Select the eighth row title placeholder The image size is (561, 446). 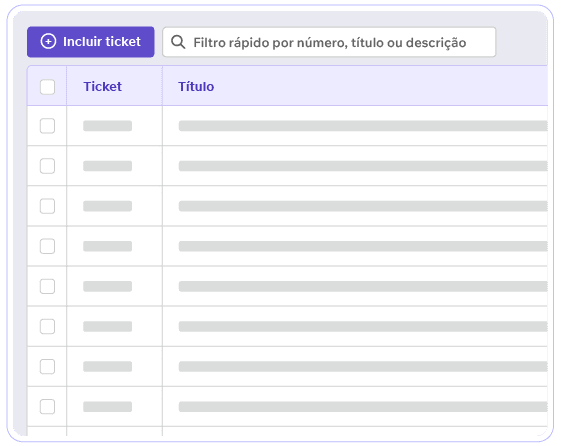[363, 406]
